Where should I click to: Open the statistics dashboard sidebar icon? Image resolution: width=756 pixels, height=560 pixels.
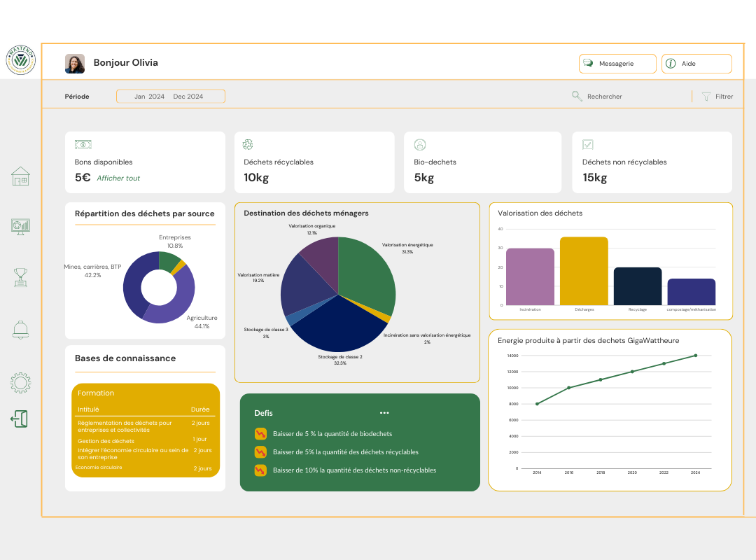click(x=20, y=226)
